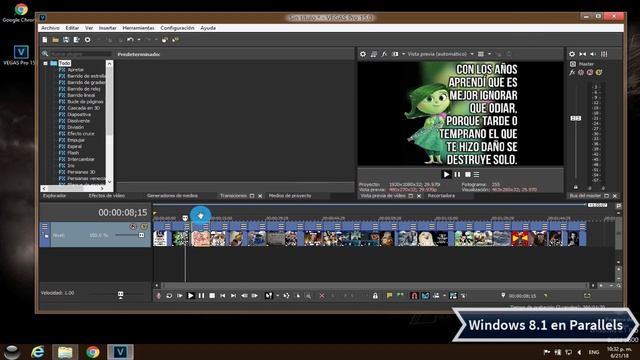Viewport: 640px width, 360px height.
Task: Toggle lock envelopes padlock icon
Action: click(375, 296)
